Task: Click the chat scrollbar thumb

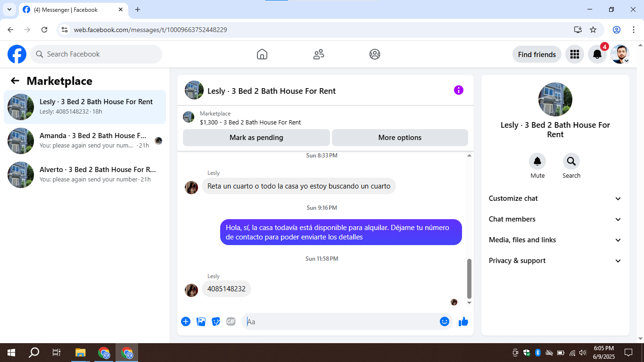Action: 469,279
